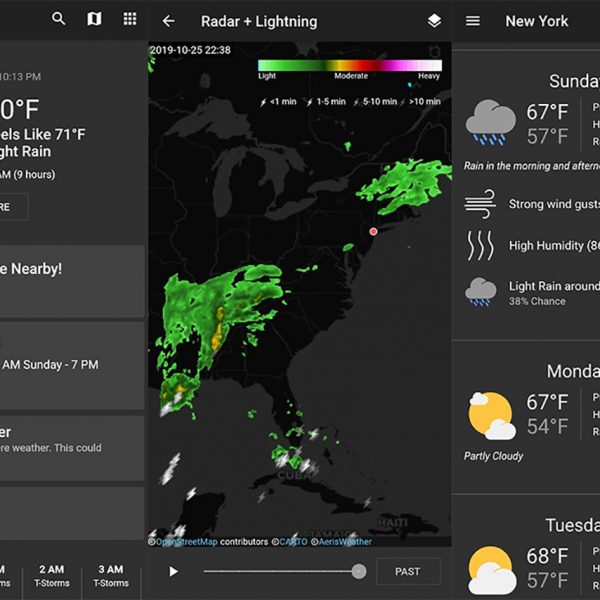The image size is (600, 600).
Task: Open the grid apps menu icon
Action: pos(130,19)
